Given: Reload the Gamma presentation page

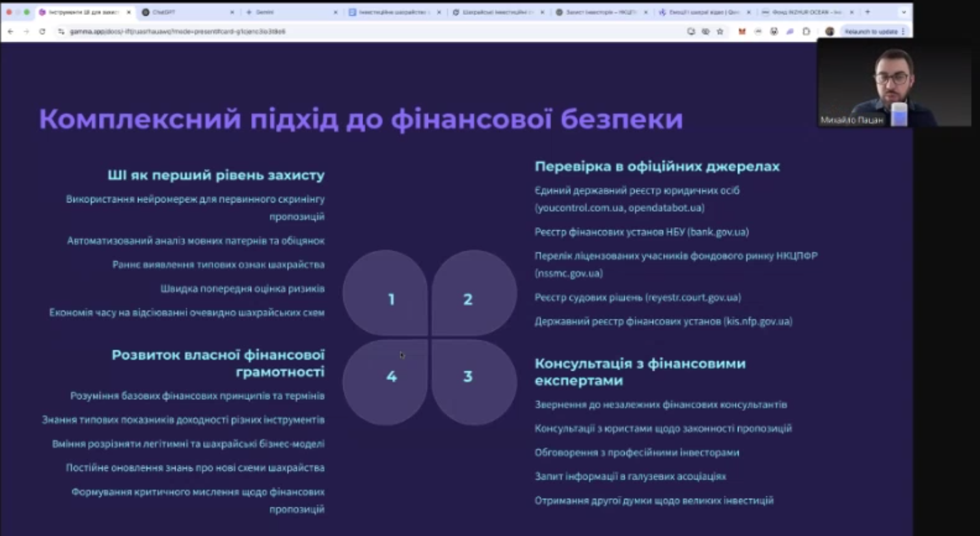Looking at the screenshot, I should click(42, 31).
